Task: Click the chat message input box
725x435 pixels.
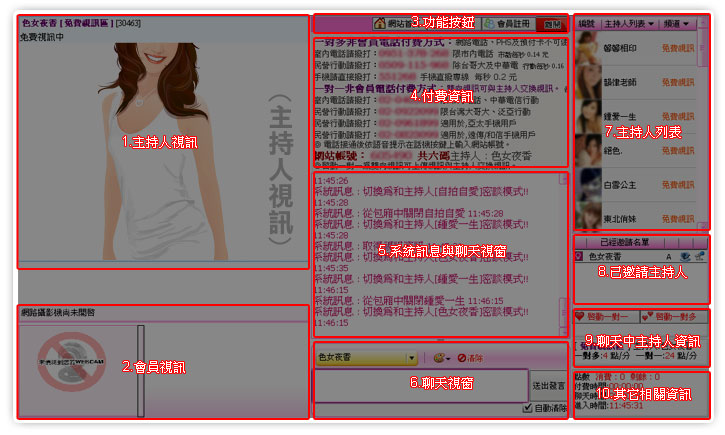Action: coord(420,385)
